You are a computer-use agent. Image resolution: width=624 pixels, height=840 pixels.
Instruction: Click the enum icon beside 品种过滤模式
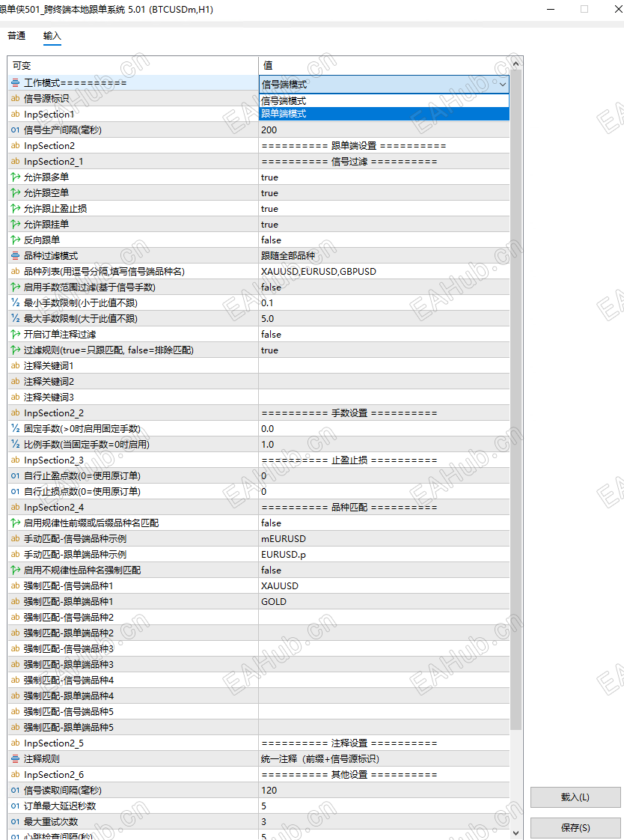pos(15,255)
